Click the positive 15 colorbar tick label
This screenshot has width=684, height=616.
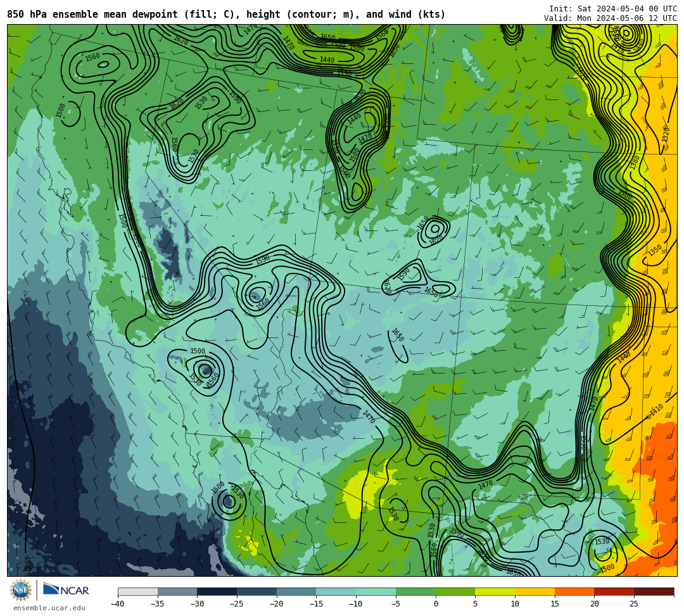[x=555, y=604]
